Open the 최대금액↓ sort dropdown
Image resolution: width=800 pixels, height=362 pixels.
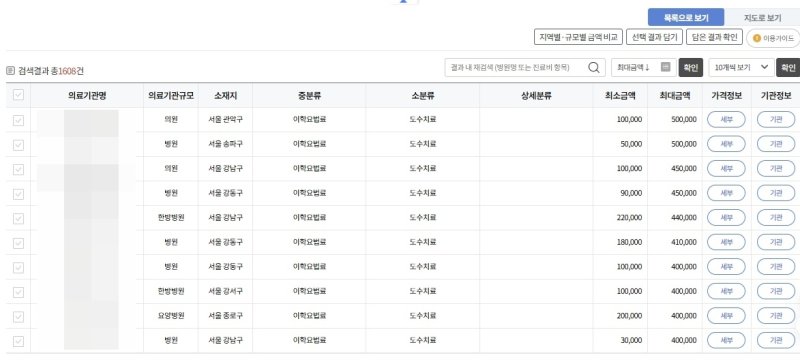(x=644, y=67)
